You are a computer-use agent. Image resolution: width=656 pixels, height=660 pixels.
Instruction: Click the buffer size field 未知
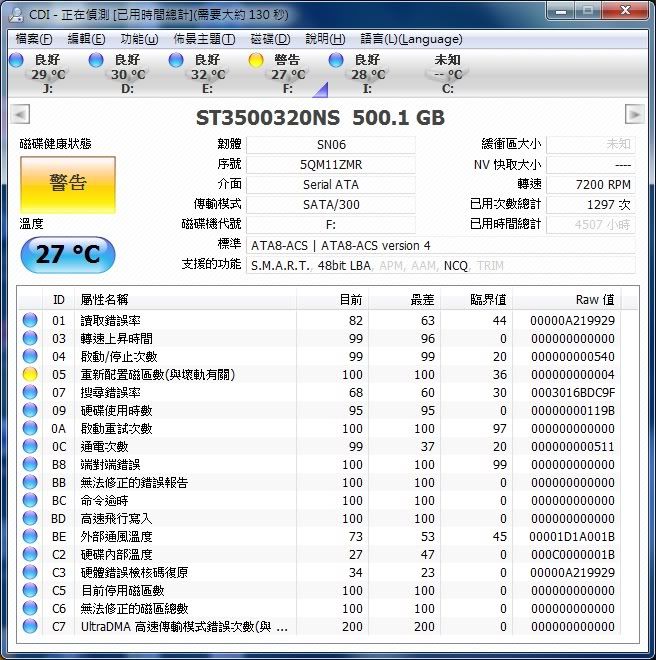click(591, 145)
